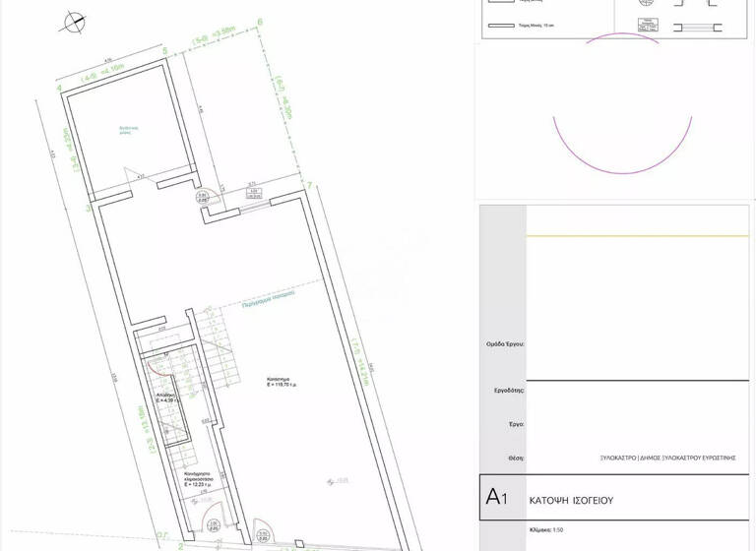Select the Αποθήκη E = 4,39 room label

pos(163,398)
